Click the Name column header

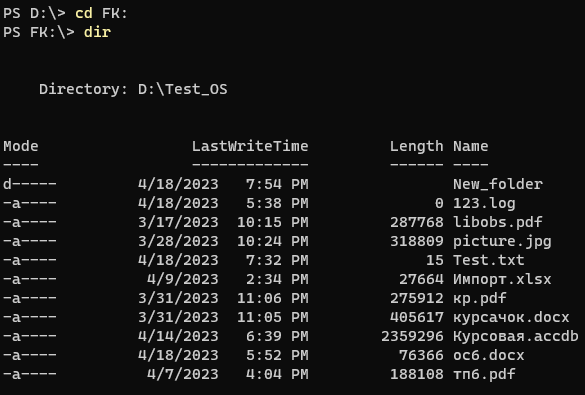pos(470,146)
